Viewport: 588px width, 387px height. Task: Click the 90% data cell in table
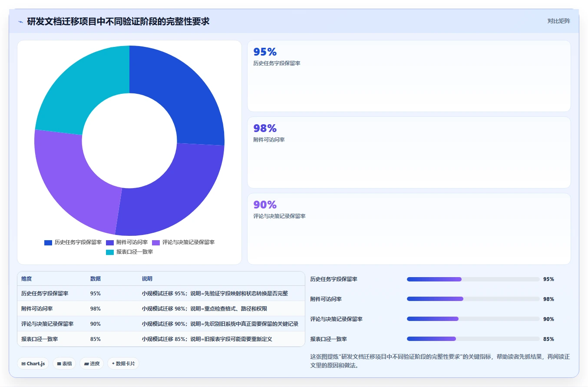96,324
